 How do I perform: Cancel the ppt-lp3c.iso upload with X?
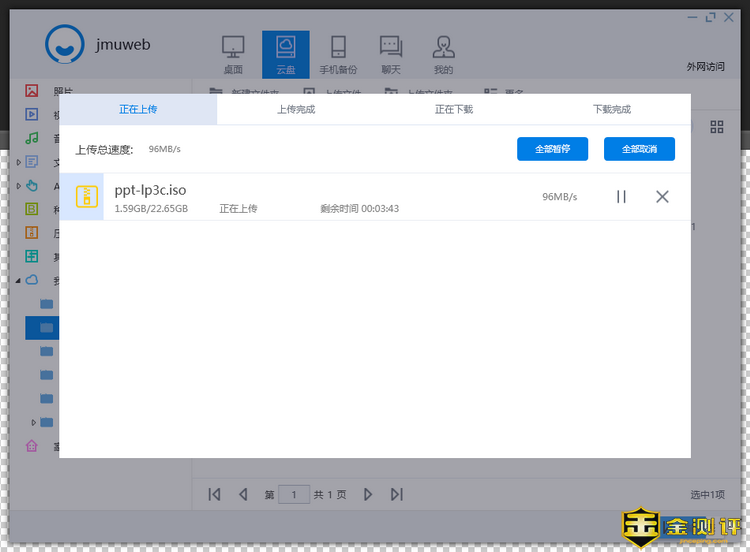tap(662, 197)
